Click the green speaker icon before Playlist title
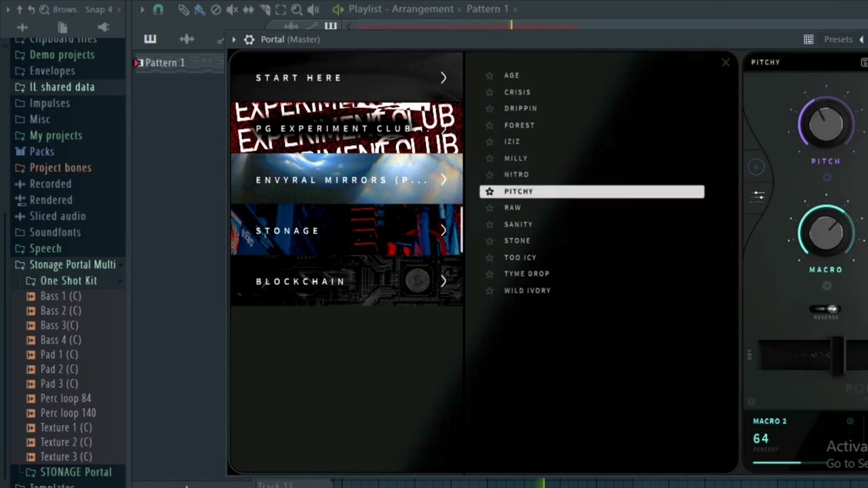 (x=338, y=9)
